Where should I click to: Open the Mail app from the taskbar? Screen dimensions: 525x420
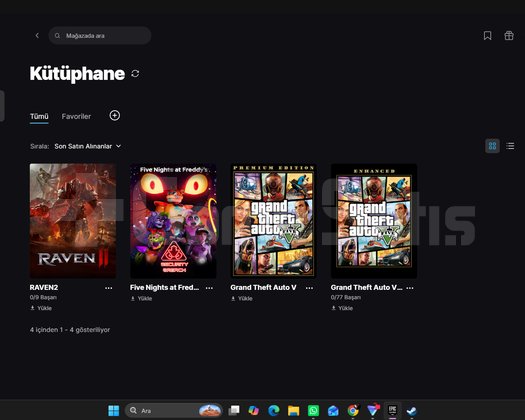pyautogui.click(x=333, y=410)
